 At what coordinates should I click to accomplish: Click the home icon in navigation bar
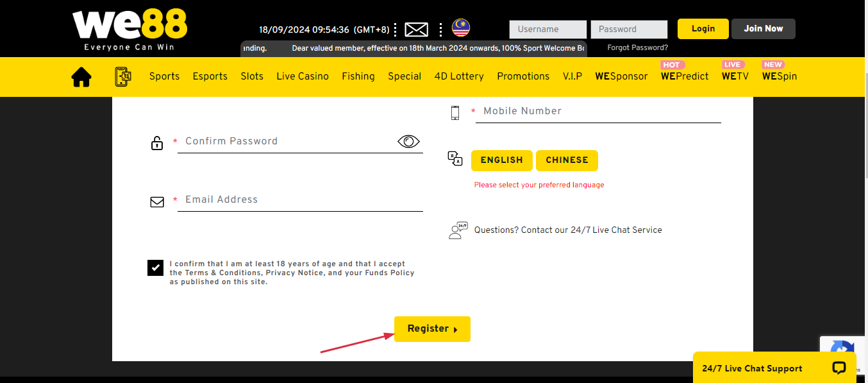[81, 77]
